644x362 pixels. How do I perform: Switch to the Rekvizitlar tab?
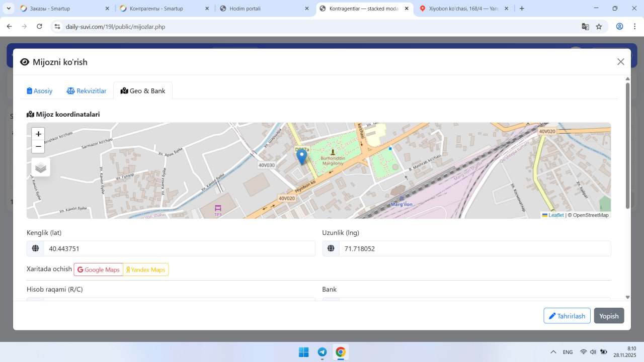click(87, 91)
